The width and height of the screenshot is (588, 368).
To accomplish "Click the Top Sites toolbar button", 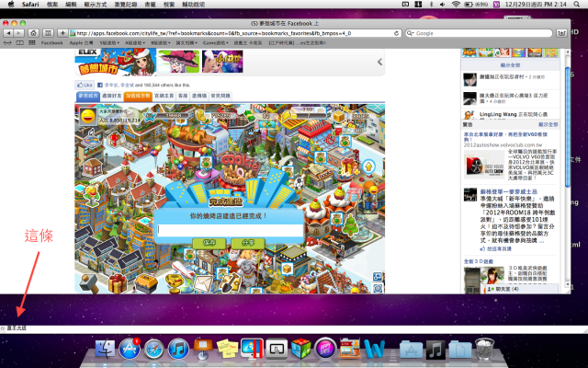I will (48, 33).
